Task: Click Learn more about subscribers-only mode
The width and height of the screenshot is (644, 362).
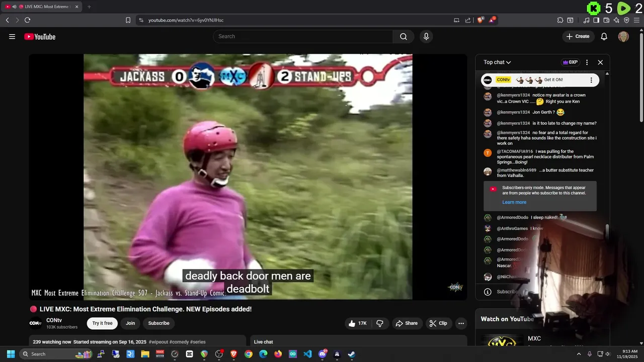Action: click(514, 202)
